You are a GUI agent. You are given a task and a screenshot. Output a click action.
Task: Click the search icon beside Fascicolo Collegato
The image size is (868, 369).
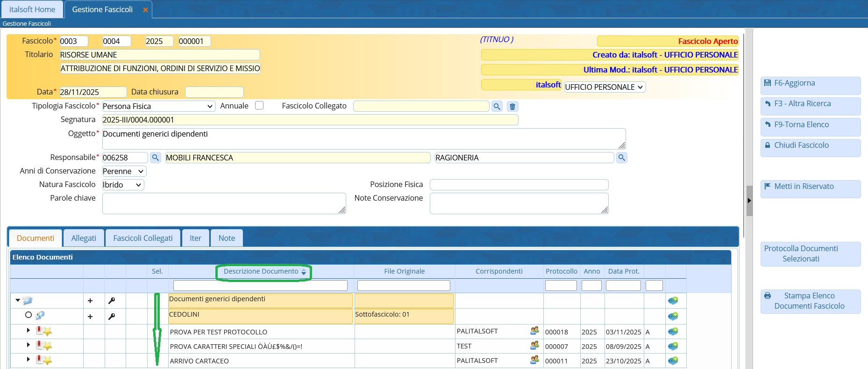pos(497,107)
